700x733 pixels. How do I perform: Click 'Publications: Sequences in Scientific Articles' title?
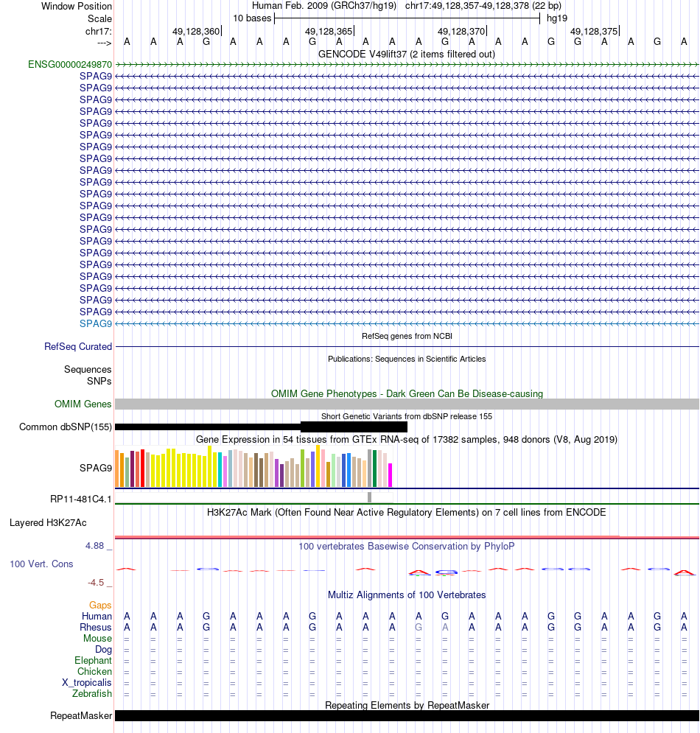coord(407,359)
